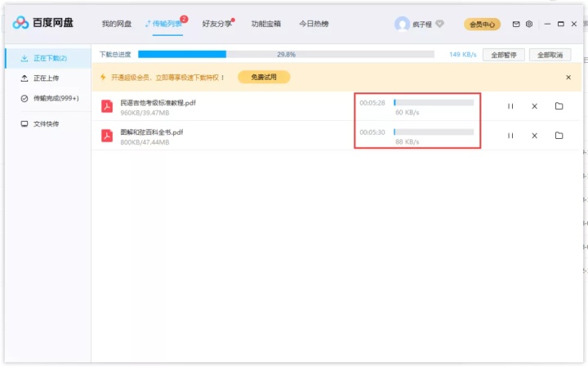Click the 全部暂停 button

pyautogui.click(x=504, y=55)
